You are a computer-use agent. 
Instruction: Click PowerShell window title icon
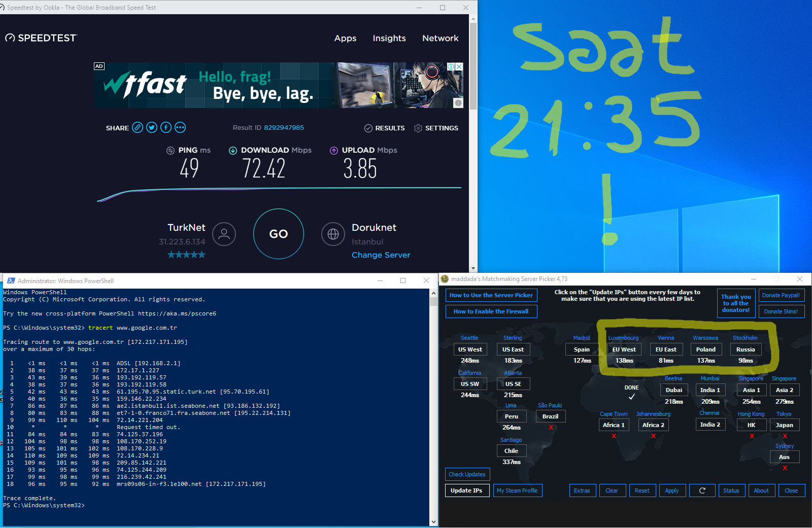(x=11, y=280)
